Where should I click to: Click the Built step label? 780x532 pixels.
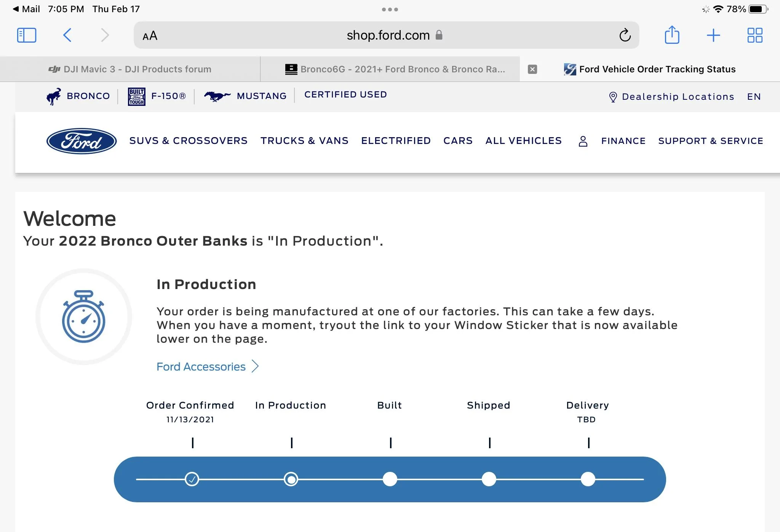[x=389, y=405]
